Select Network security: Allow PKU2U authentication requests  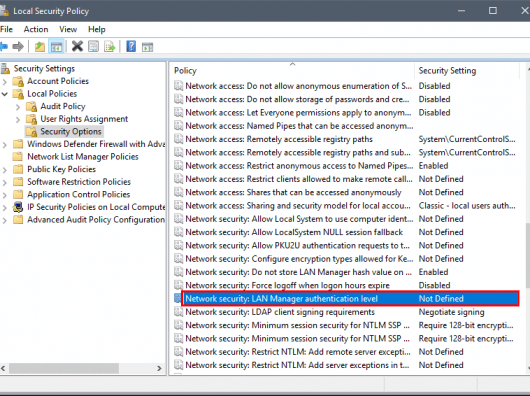pos(345,245)
